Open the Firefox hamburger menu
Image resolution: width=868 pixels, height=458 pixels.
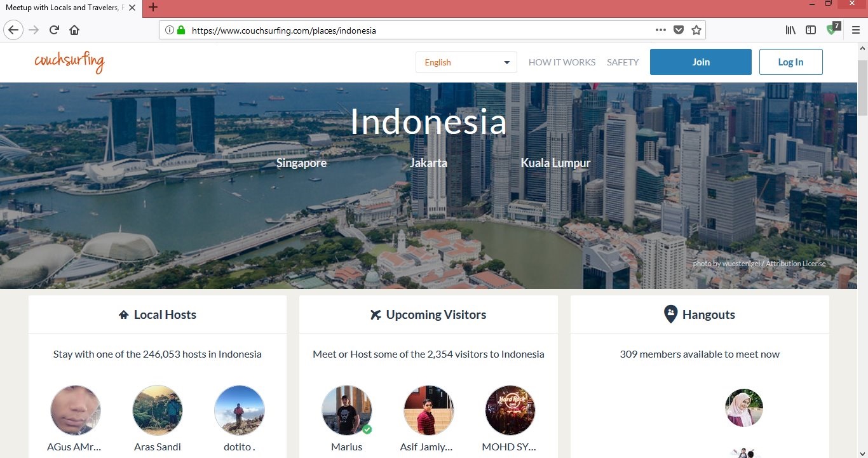[855, 30]
